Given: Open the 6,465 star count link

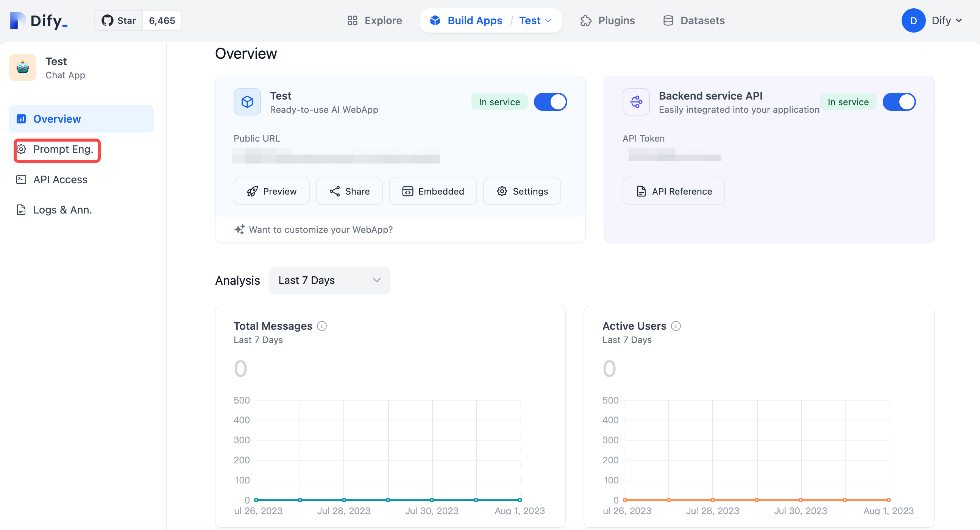Looking at the screenshot, I should click(x=162, y=20).
